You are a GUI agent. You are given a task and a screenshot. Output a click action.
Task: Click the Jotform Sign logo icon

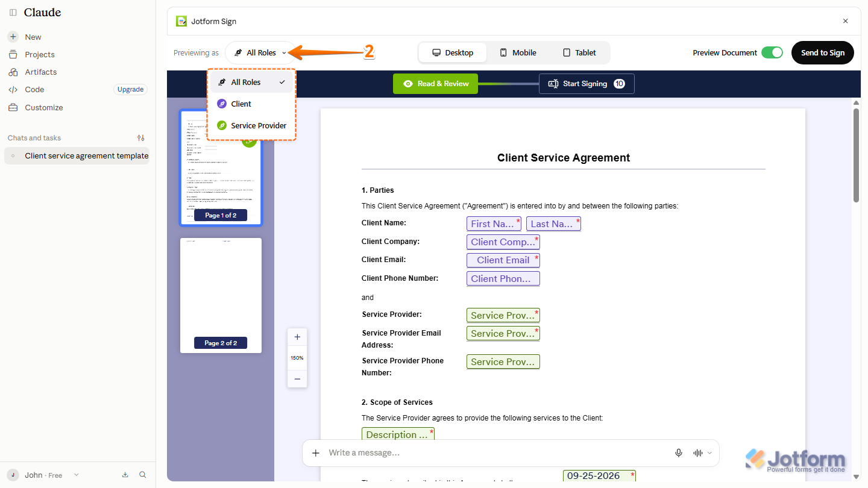click(181, 21)
